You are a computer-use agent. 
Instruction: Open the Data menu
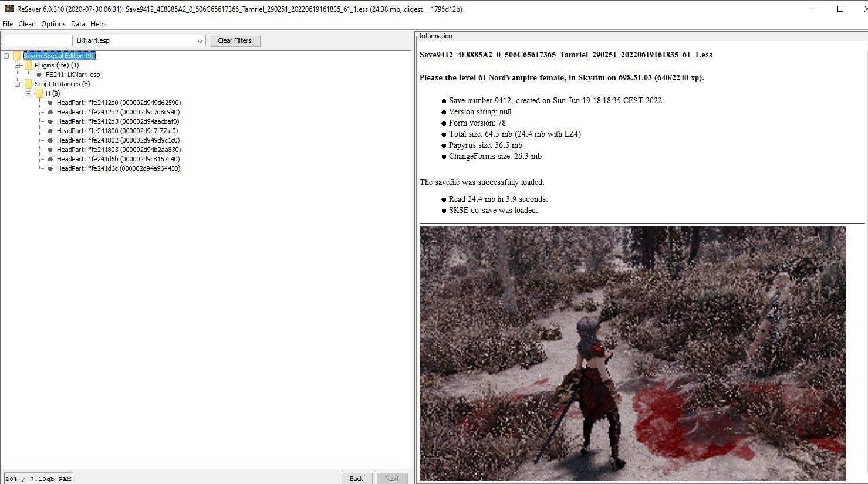click(x=78, y=24)
